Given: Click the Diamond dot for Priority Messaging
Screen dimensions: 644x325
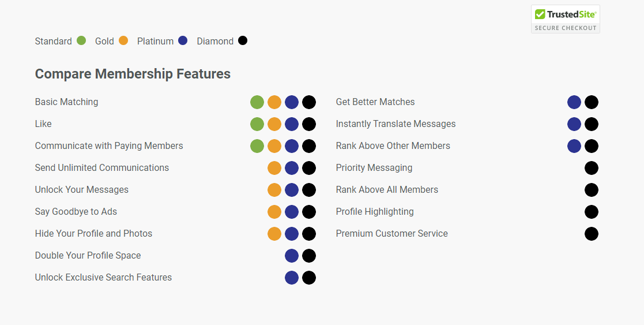Looking at the screenshot, I should pos(592,168).
